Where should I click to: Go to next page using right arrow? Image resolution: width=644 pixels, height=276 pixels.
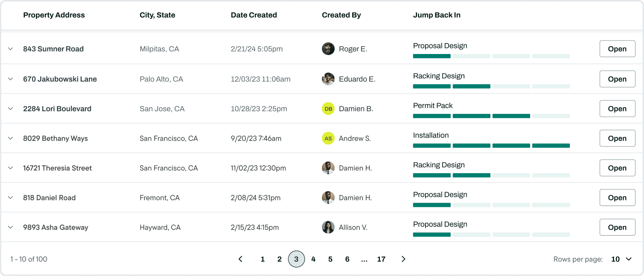403,259
